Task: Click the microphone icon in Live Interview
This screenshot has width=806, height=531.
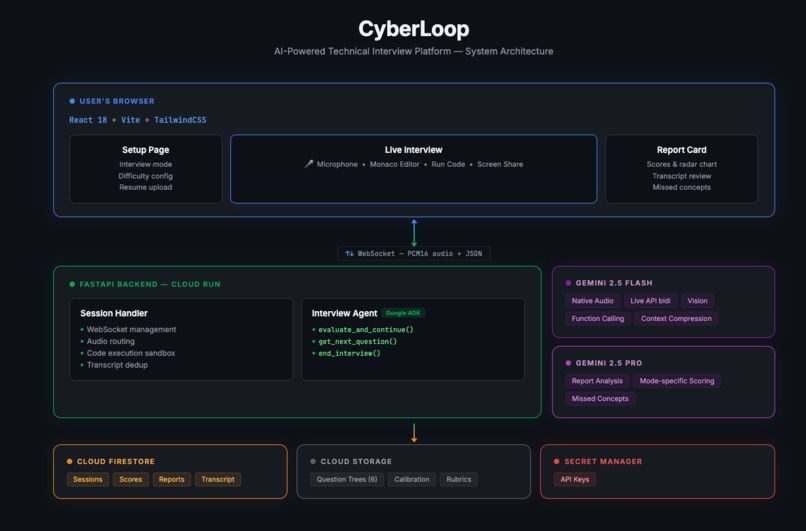Action: pyautogui.click(x=308, y=164)
